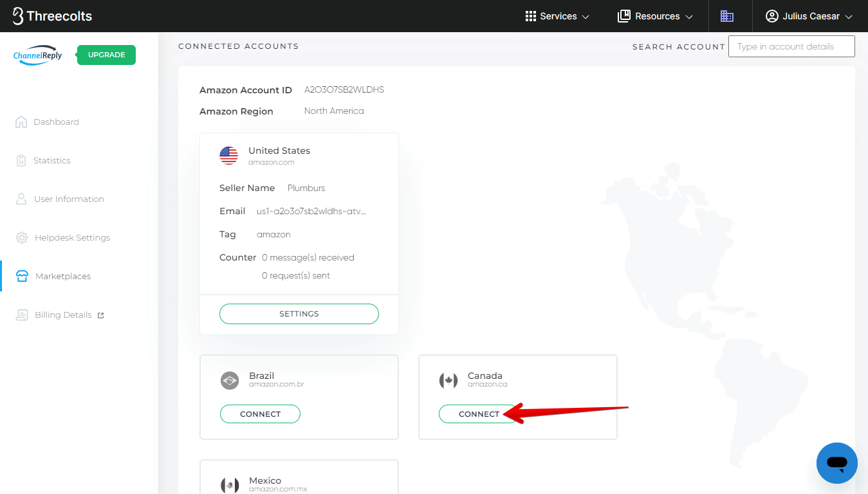868x494 pixels.
Task: Click the Services grid icon
Action: click(531, 16)
